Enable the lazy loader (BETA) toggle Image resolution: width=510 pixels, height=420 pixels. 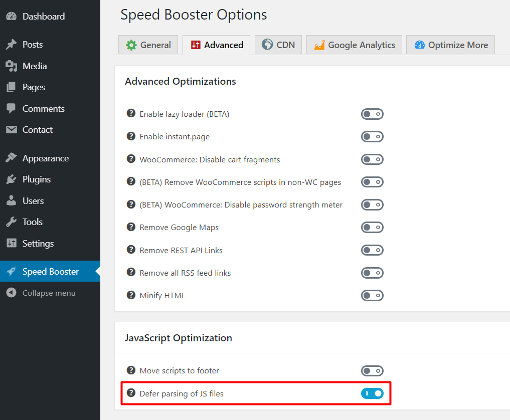[x=372, y=114]
